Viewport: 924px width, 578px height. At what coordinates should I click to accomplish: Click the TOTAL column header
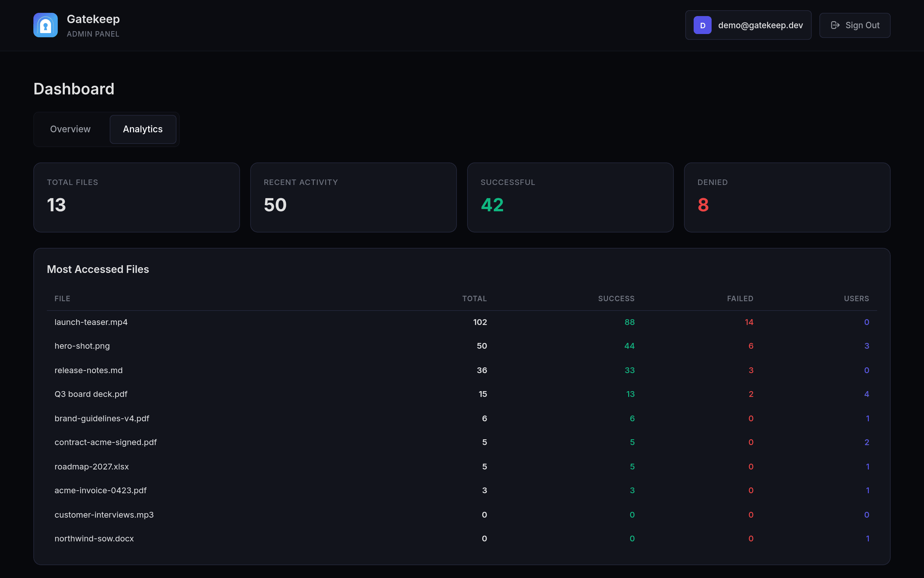click(475, 299)
